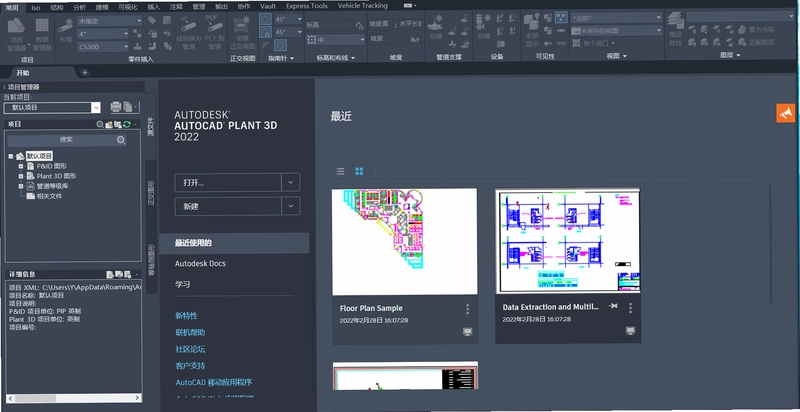Viewport: 800px width, 412px height.
Task: Click the magnifier icon in 项目 header
Action: click(101, 124)
